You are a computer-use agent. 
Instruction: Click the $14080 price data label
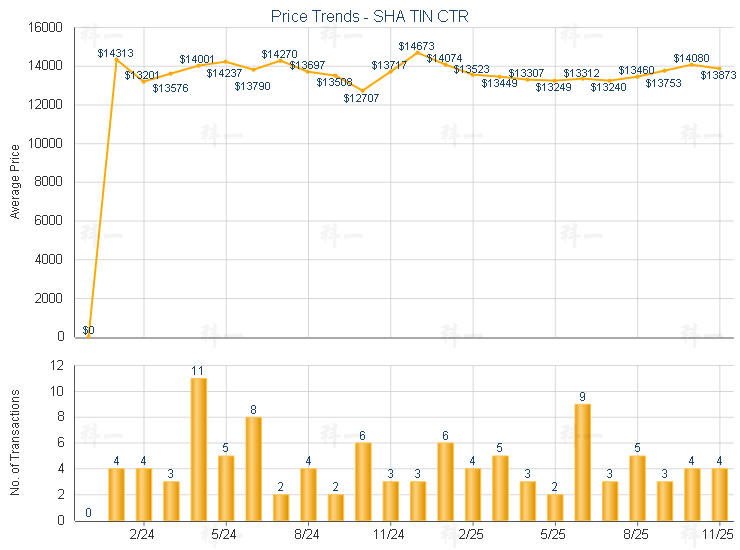coord(691,58)
